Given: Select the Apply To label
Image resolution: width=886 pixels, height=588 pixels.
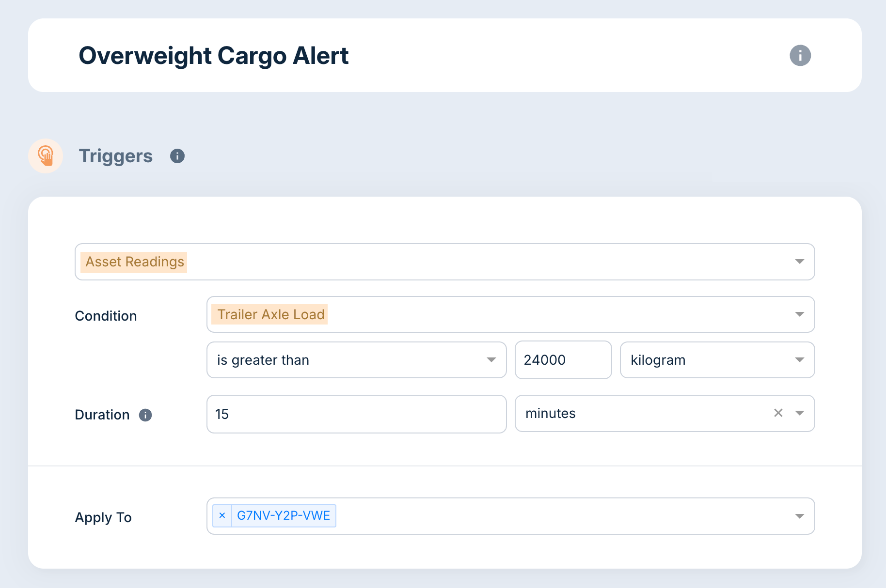Looking at the screenshot, I should [103, 517].
